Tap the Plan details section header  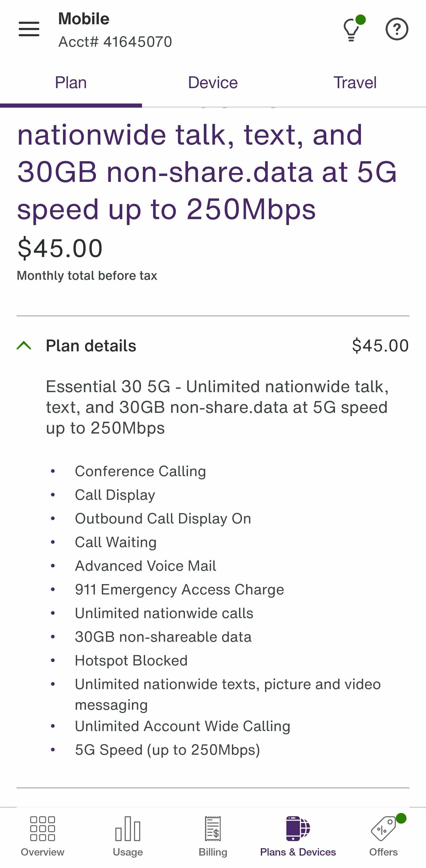[91, 346]
